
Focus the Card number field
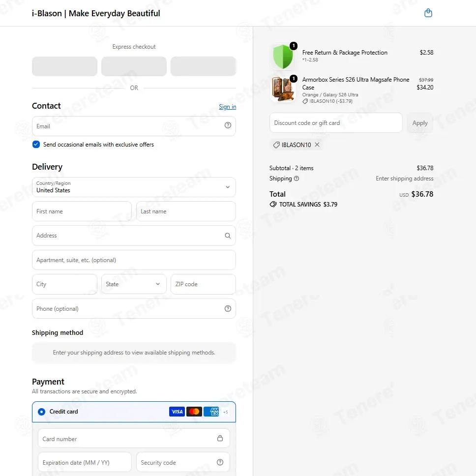134,438
